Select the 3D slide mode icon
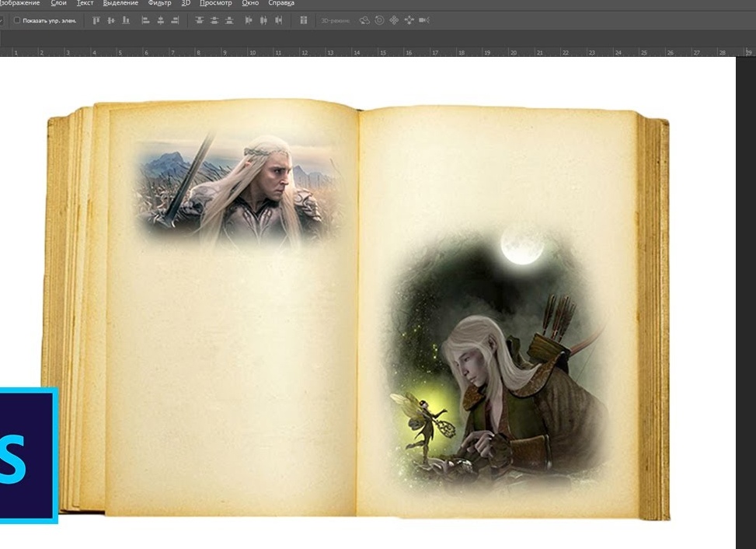Screen dimensions: 756x549 [409, 20]
